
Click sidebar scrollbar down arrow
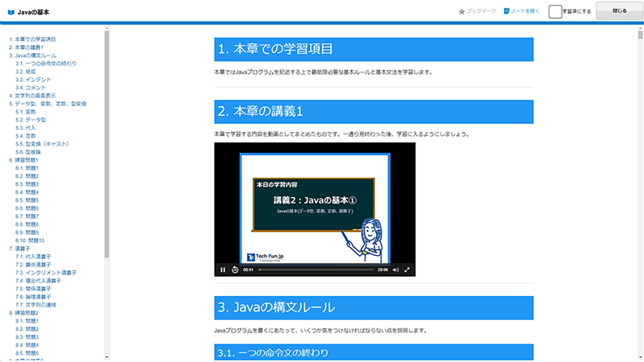[x=107, y=357]
